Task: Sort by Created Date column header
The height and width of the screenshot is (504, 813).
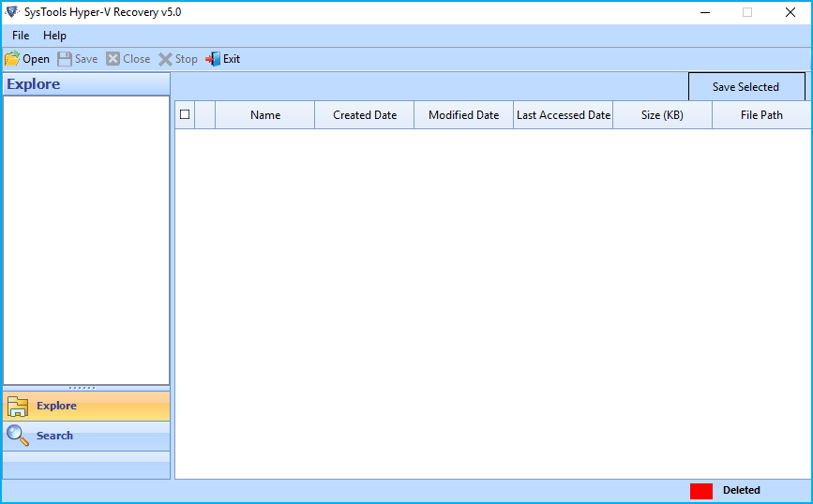Action: coord(365,115)
